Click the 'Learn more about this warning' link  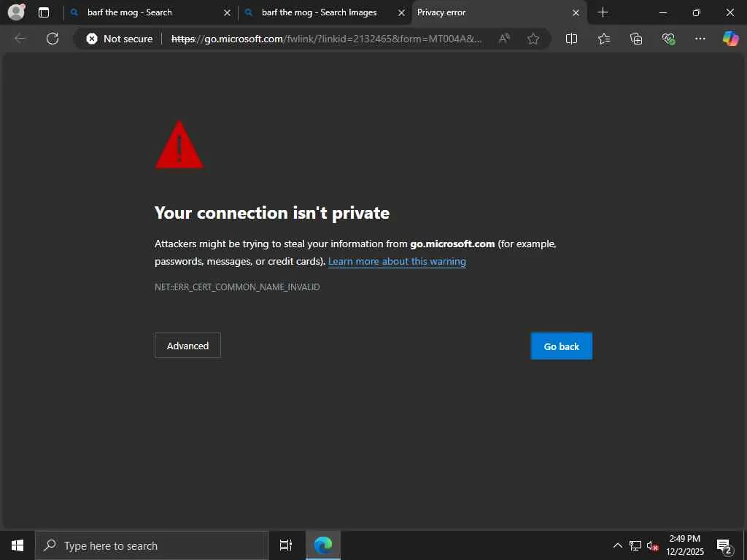[397, 262]
